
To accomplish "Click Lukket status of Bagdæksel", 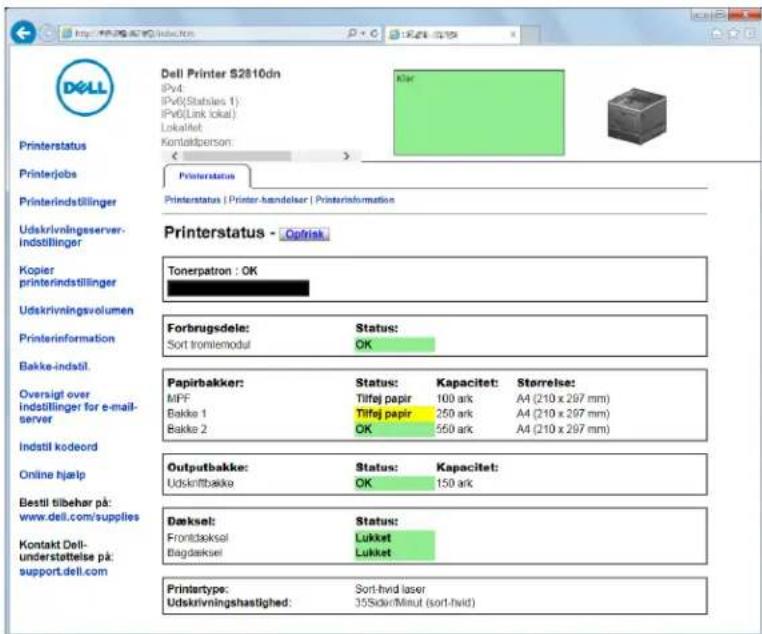I will [394, 553].
